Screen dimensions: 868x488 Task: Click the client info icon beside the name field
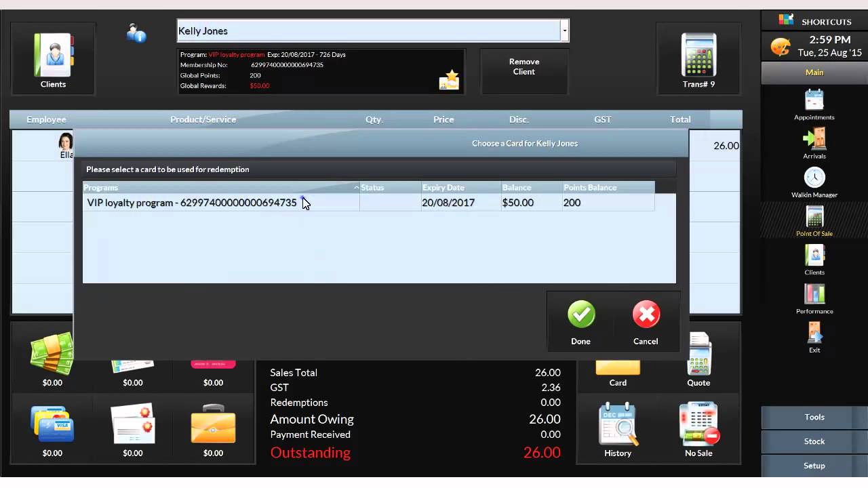[x=136, y=33]
